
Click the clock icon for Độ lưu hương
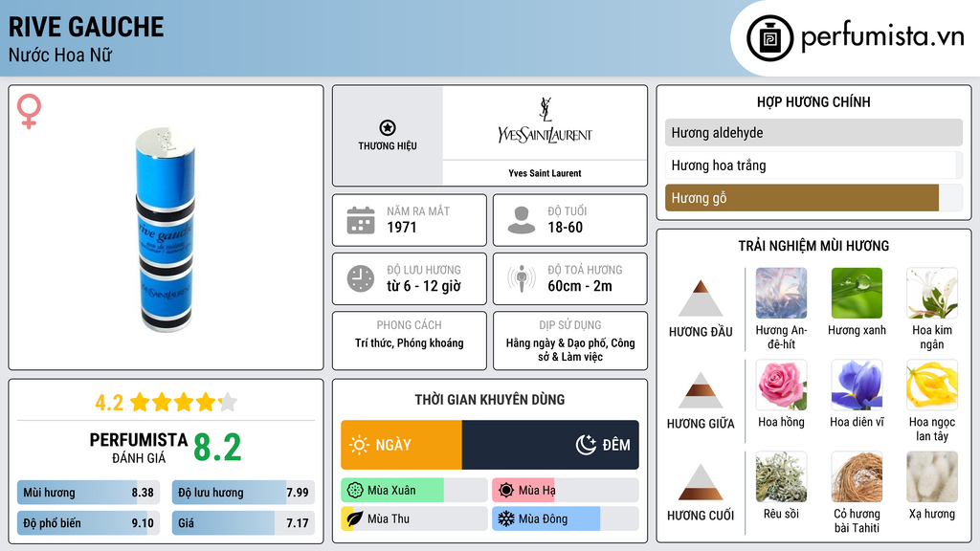point(361,278)
